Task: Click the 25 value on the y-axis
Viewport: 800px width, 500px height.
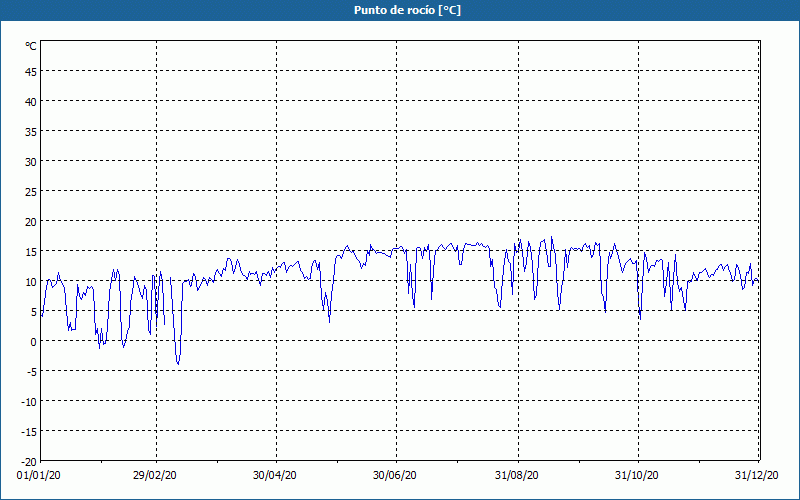Action: (x=31, y=192)
